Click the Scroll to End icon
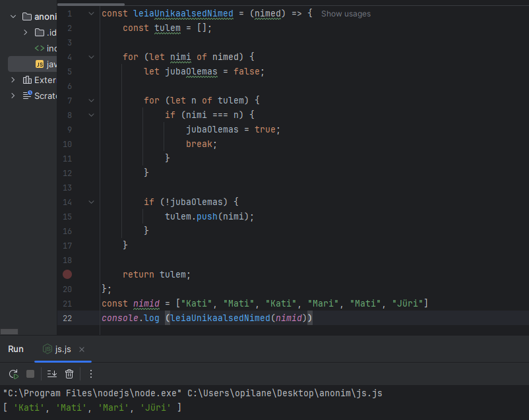 (52, 374)
